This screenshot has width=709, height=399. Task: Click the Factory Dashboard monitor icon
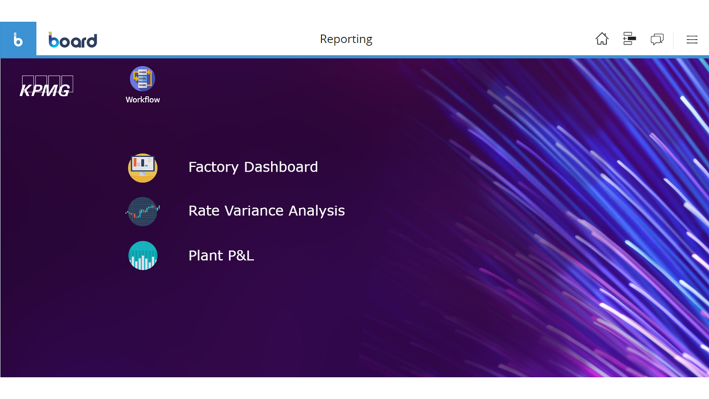click(x=142, y=168)
